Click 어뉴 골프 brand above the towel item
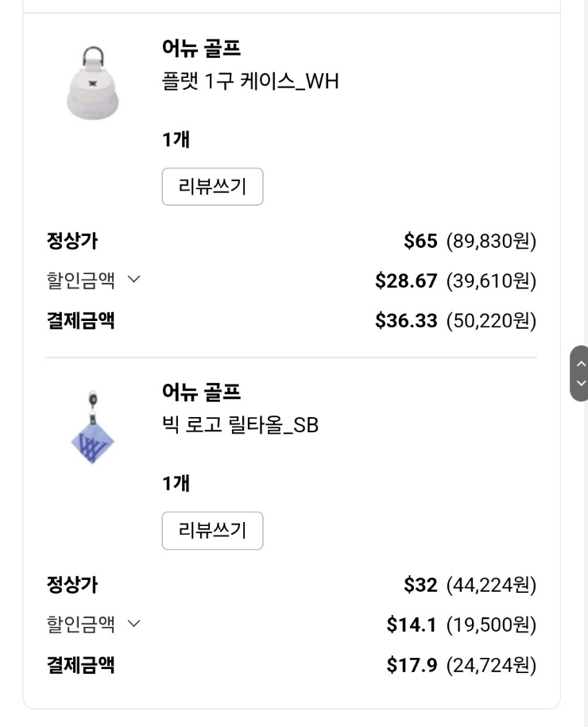 (x=201, y=392)
